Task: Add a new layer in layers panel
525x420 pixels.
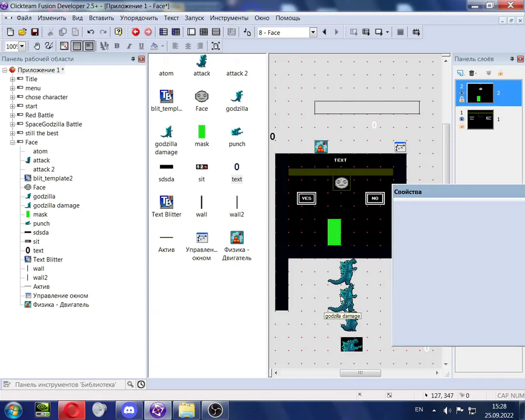Action: tap(461, 73)
